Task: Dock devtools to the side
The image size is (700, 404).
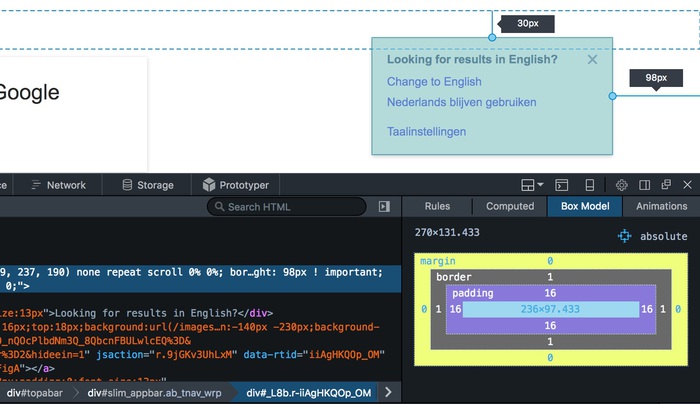Action: click(x=644, y=185)
